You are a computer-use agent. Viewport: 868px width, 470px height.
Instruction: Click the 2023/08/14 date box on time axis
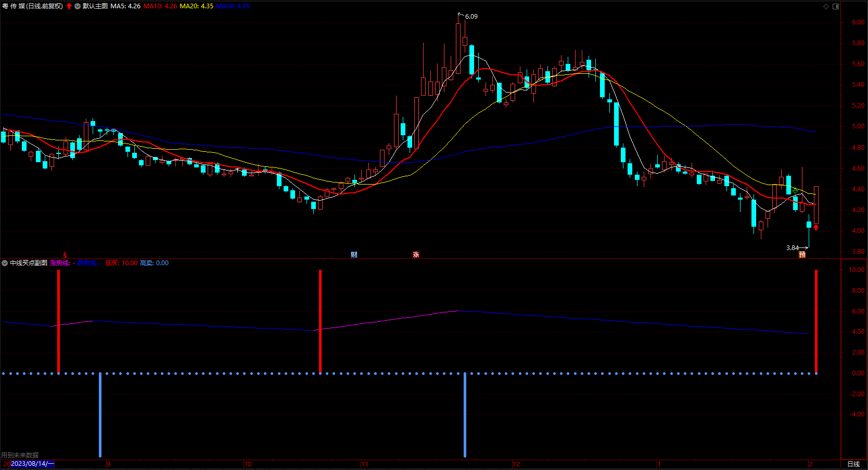click(32, 464)
